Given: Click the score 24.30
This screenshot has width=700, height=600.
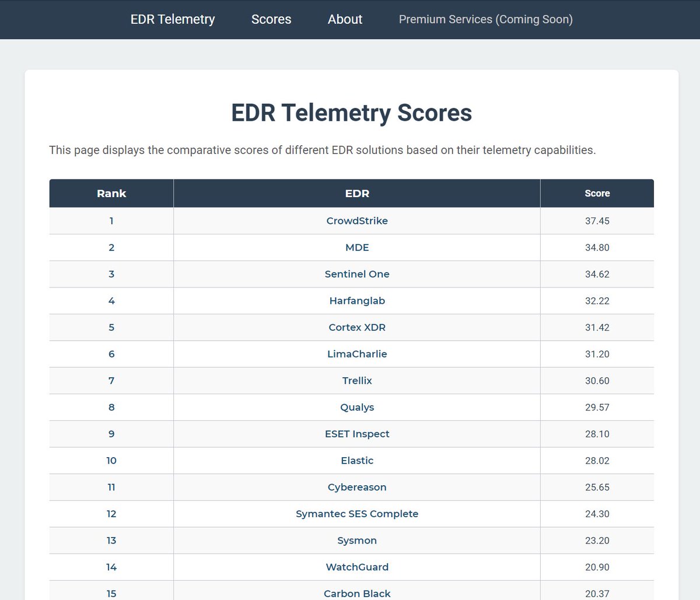Looking at the screenshot, I should click(597, 514).
